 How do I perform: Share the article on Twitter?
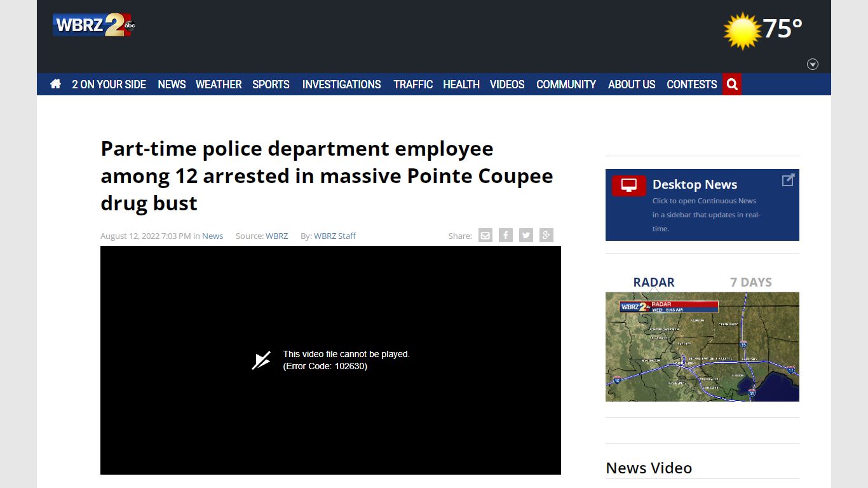click(526, 236)
